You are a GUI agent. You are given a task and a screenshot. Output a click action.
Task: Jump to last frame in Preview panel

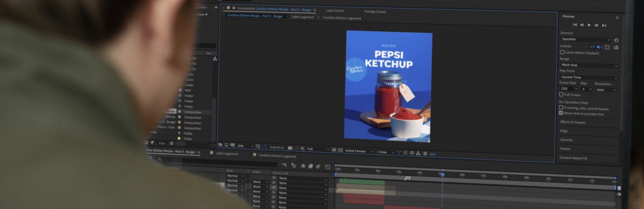[604, 25]
